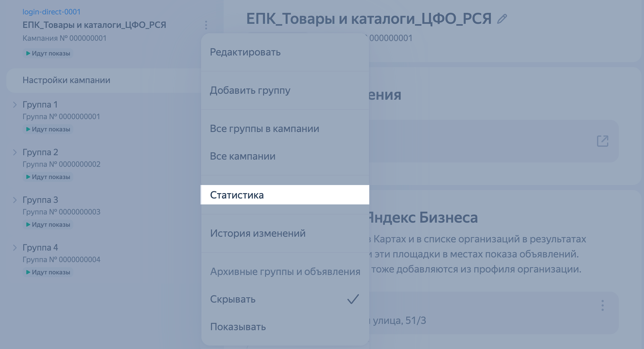Image resolution: width=644 pixels, height=349 pixels.
Task: Expand Группа 3 chevron
Action: (x=15, y=200)
